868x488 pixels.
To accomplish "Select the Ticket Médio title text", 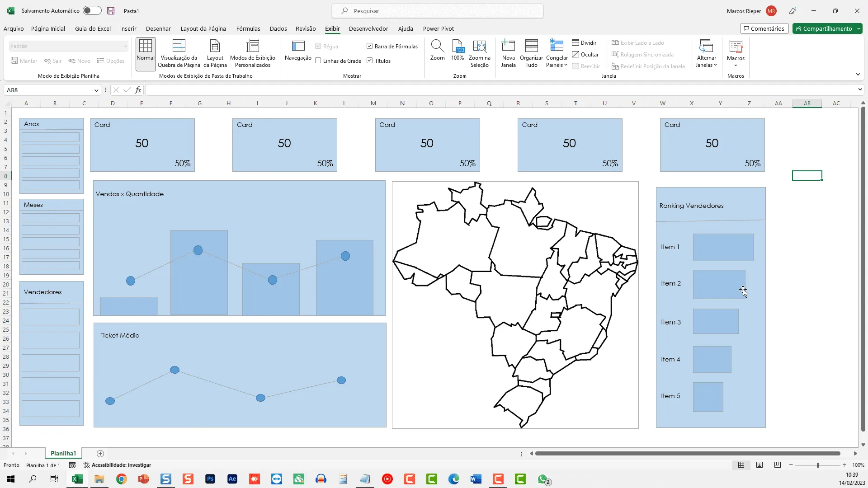I will tap(120, 335).
